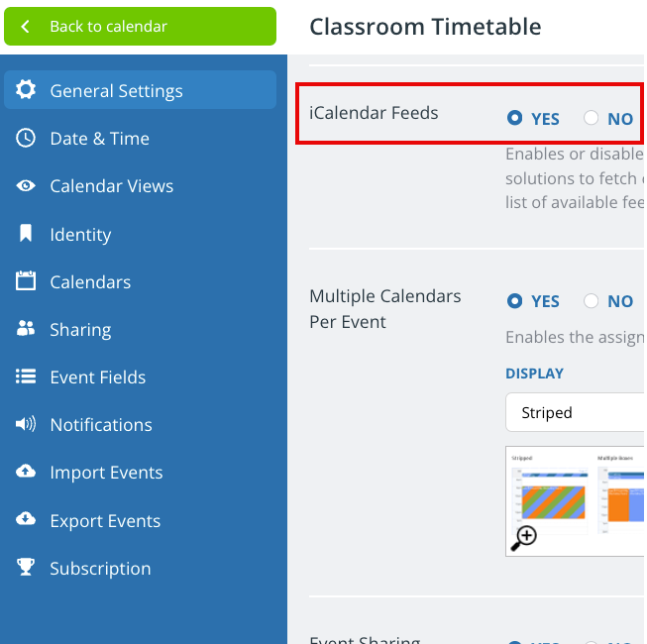Open the striped display preview thumbnail
Viewport: 647px width, 644px height.
point(550,494)
